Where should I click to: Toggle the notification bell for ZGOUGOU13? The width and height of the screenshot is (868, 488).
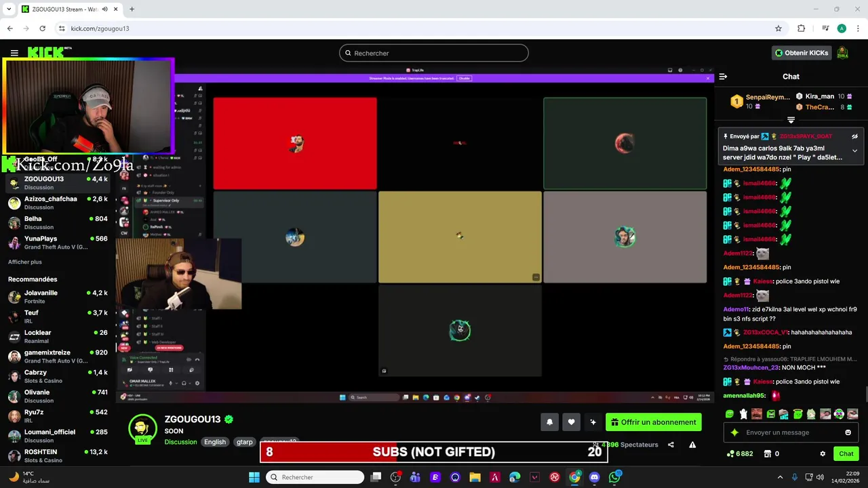[549, 422]
